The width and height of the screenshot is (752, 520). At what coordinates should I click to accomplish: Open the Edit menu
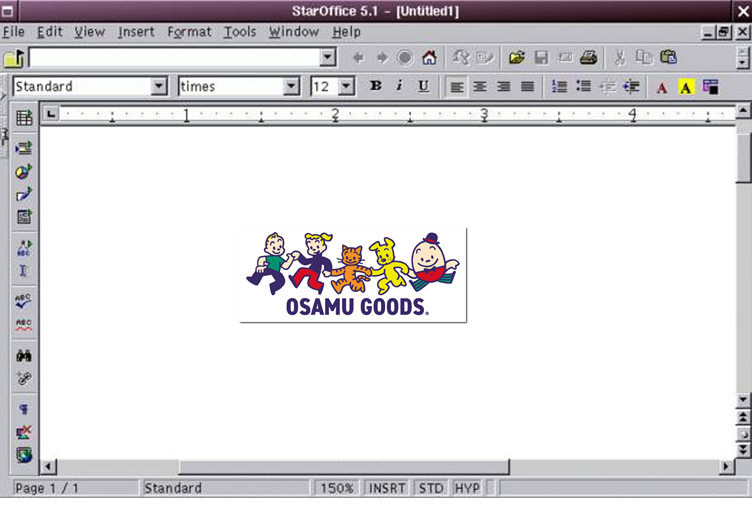[x=50, y=32]
